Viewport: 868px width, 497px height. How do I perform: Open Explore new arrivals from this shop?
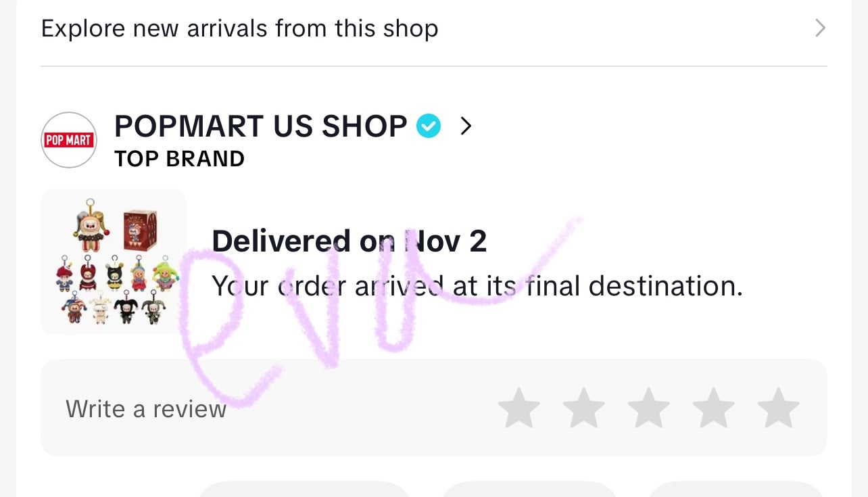[x=433, y=29]
